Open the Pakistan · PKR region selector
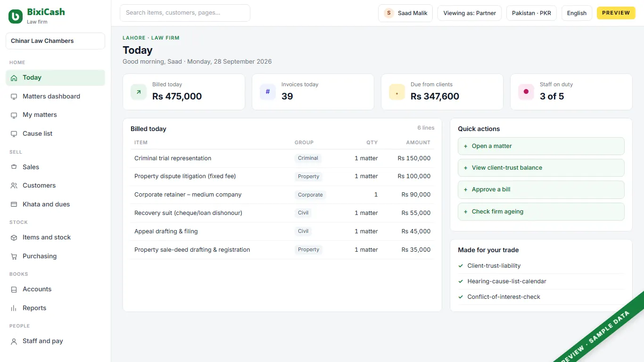644x362 pixels. tap(531, 13)
